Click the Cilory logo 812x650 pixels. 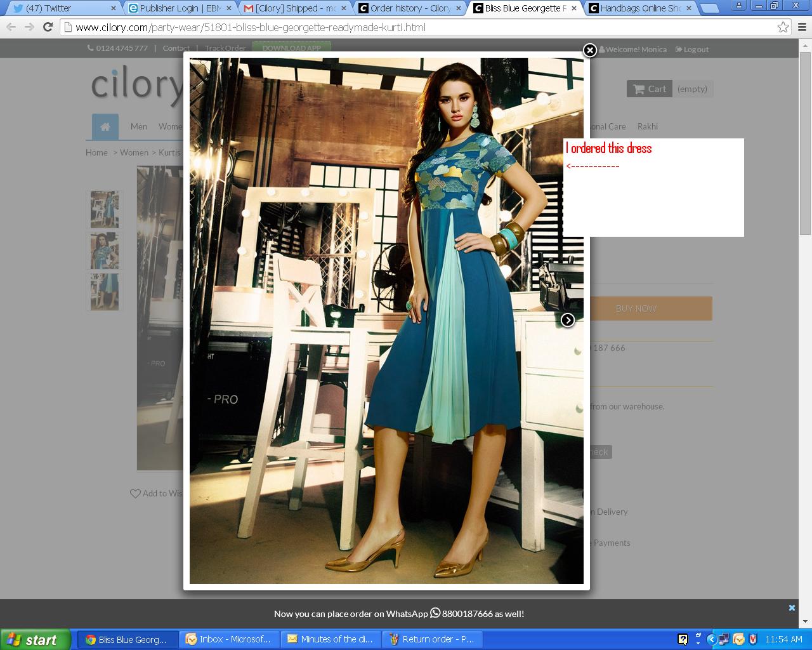(x=137, y=85)
